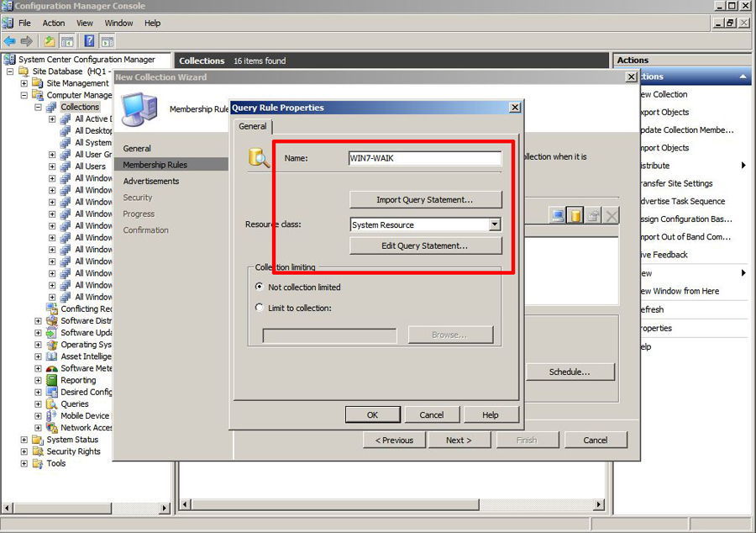The width and height of the screenshot is (756, 533).
Task: Select the Limit to collection radio button
Action: tap(260, 307)
